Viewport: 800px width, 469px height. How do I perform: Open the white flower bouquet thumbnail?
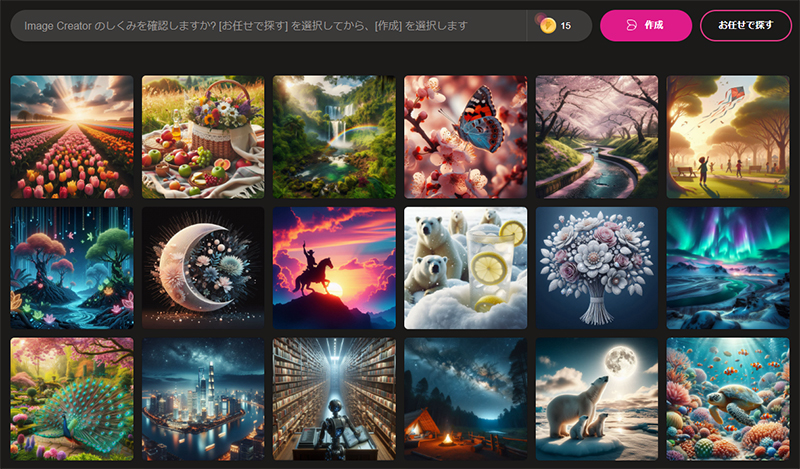[x=596, y=268]
